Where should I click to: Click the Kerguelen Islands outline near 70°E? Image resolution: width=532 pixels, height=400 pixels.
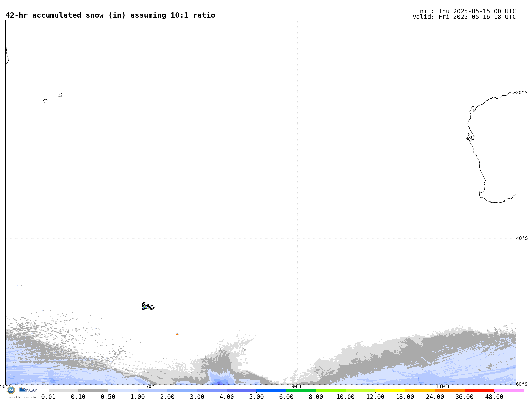point(149,306)
